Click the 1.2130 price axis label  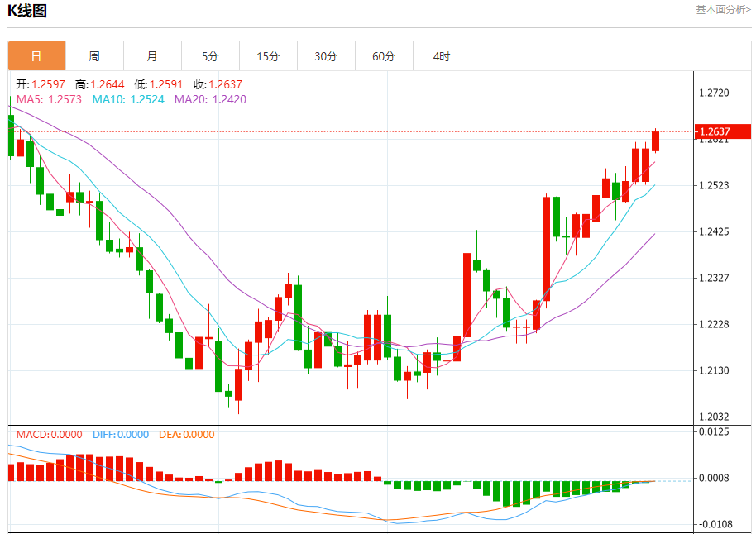coord(714,370)
